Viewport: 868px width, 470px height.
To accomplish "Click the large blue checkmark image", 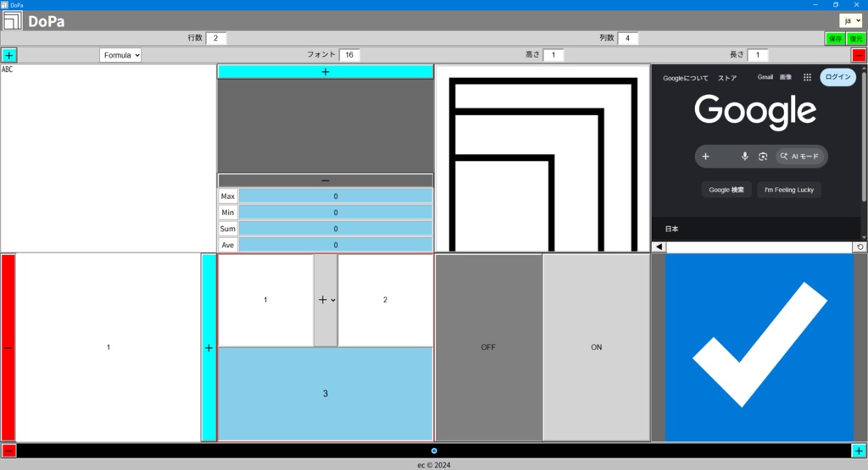I will [x=759, y=347].
